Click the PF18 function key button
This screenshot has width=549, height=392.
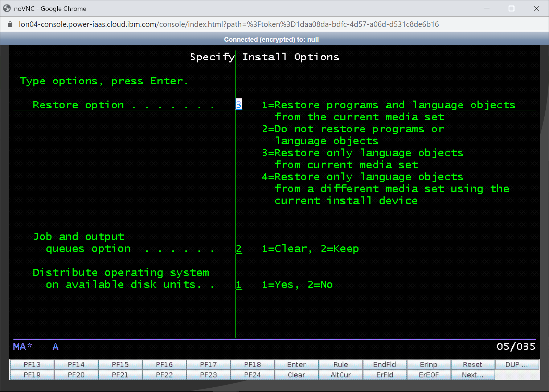click(253, 364)
